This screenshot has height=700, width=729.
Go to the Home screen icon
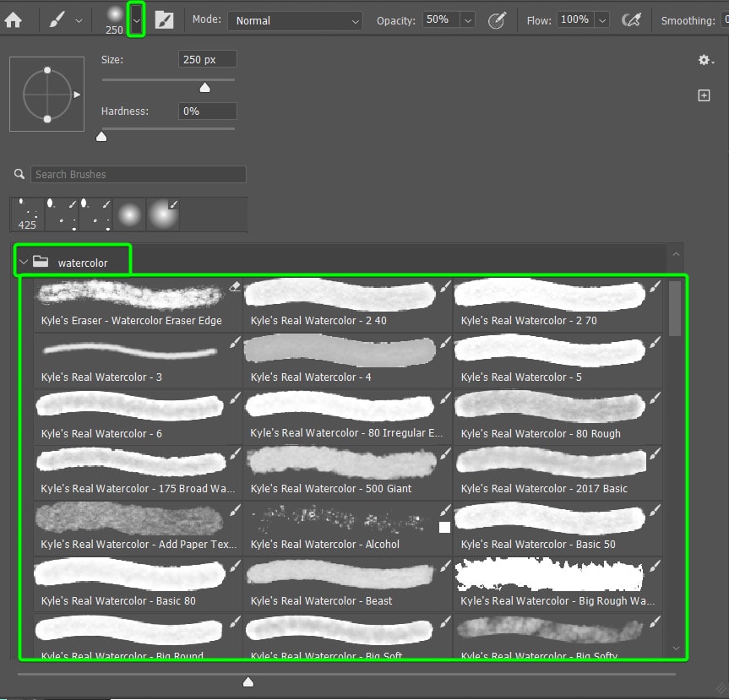[13, 20]
